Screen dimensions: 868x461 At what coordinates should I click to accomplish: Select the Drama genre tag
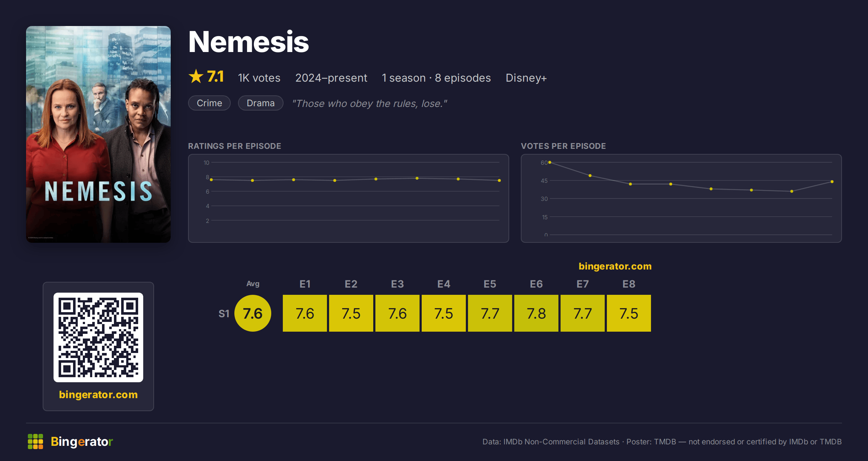[x=261, y=103]
